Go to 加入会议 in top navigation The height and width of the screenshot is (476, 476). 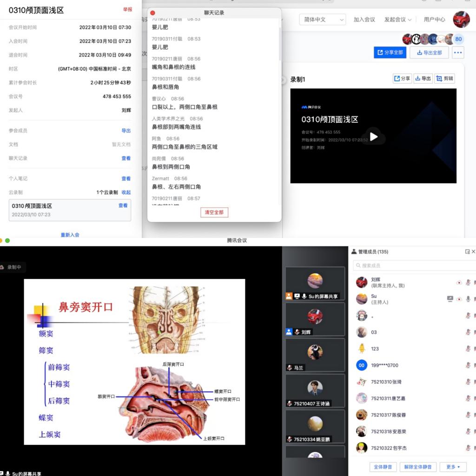[x=364, y=20]
